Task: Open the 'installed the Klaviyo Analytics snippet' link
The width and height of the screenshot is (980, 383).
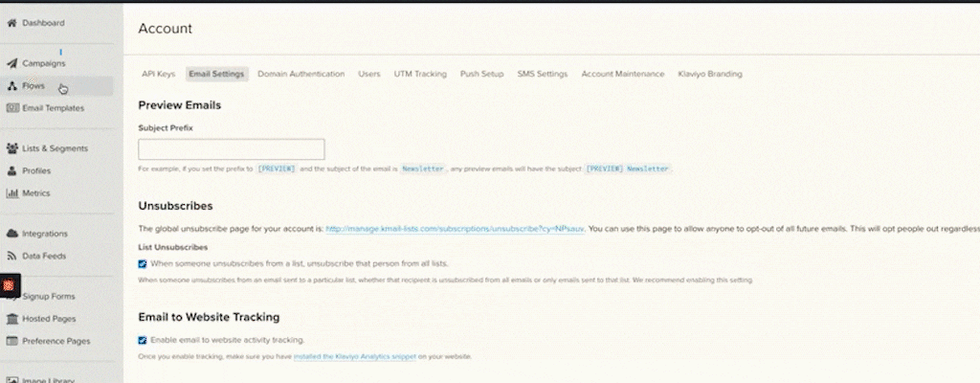Action: coord(354,357)
